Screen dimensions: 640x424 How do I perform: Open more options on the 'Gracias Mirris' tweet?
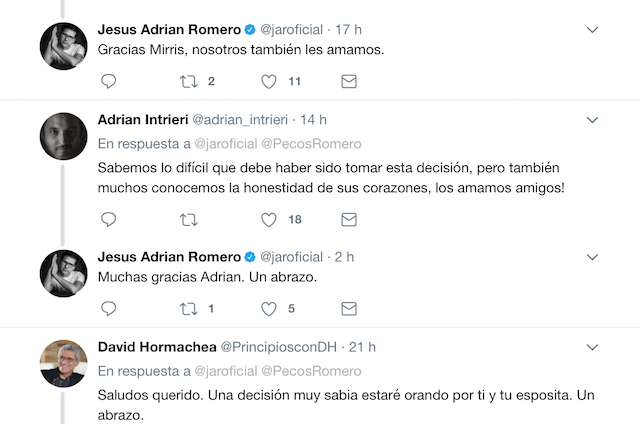tap(592, 29)
